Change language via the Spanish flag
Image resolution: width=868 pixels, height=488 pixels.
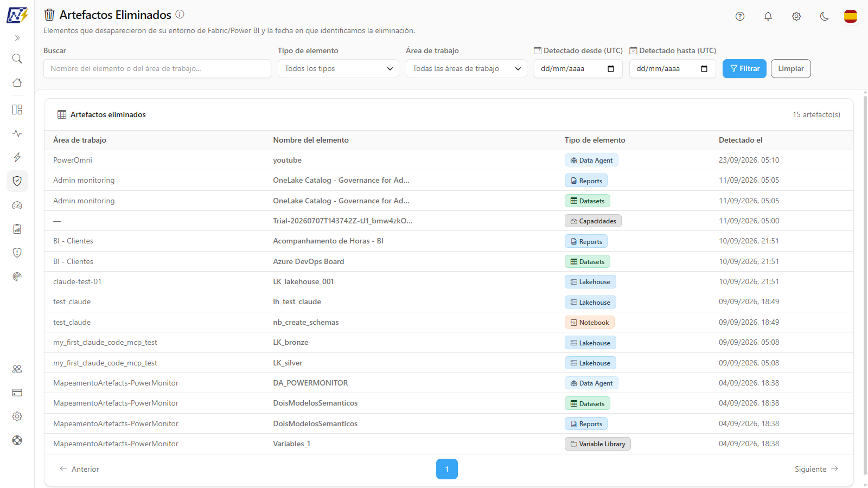(x=851, y=16)
